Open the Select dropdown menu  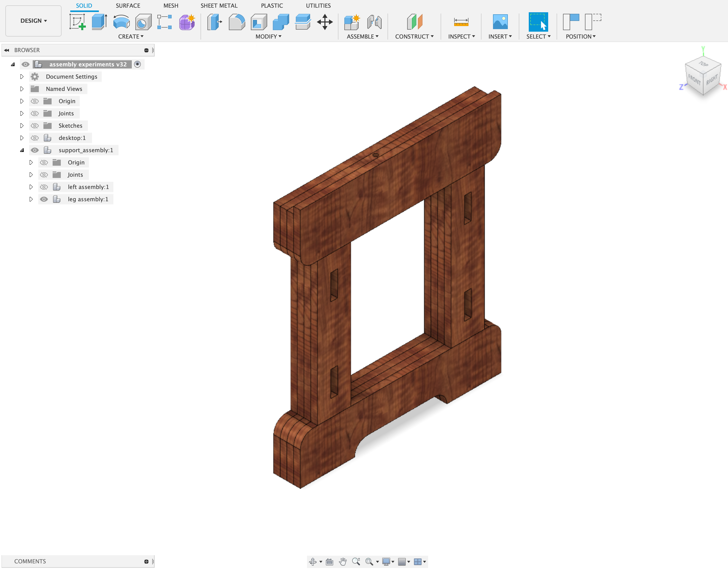[x=538, y=37]
